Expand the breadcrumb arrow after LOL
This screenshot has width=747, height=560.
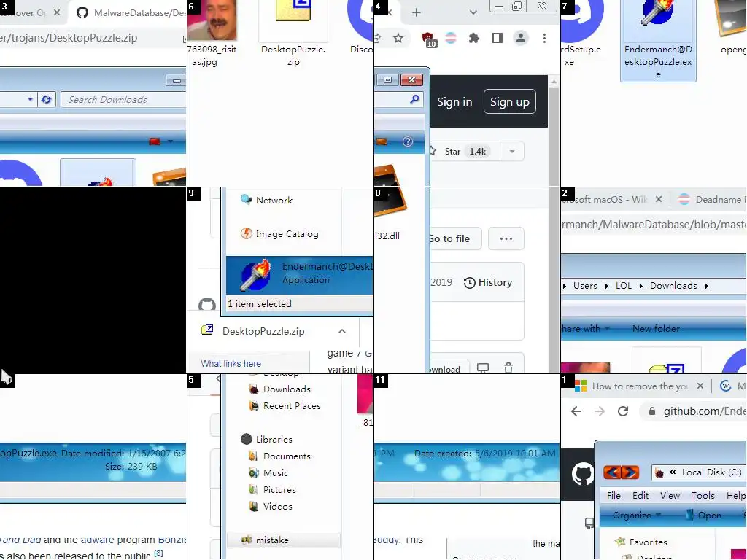tap(640, 286)
